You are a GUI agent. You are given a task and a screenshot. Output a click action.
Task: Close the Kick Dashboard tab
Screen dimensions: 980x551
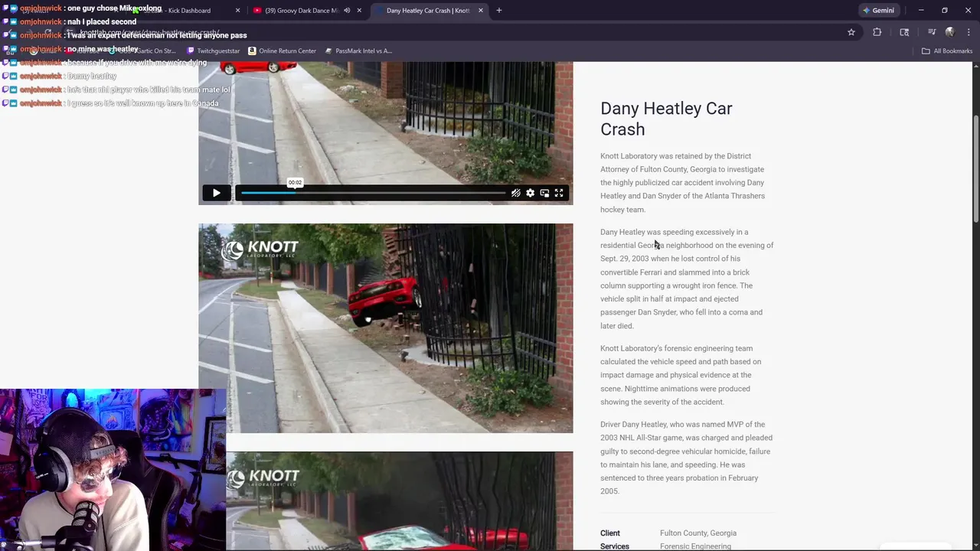click(x=237, y=11)
